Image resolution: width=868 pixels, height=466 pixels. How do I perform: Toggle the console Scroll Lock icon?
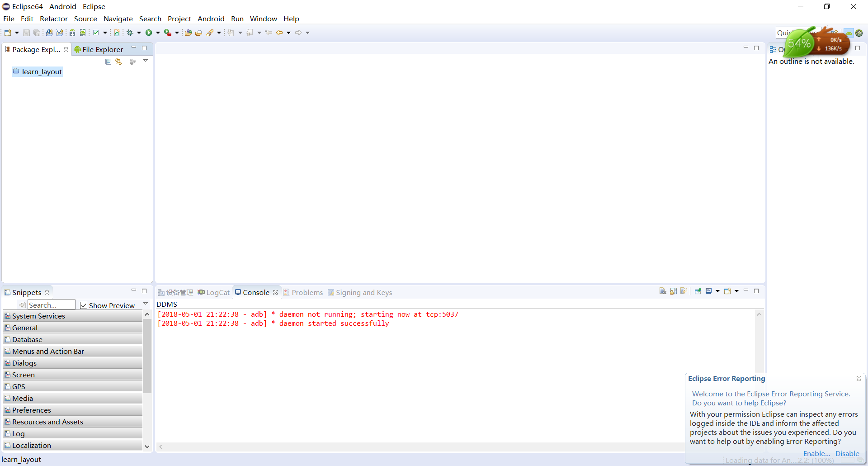(673, 291)
